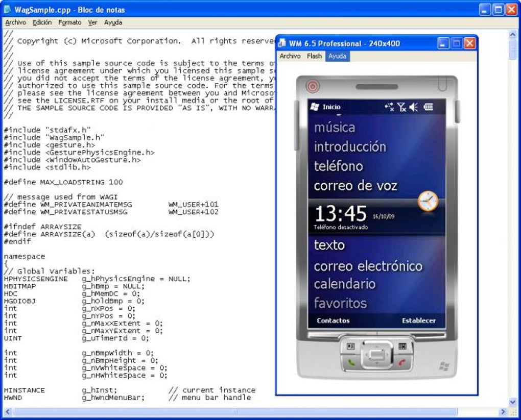Click the #define MAX_LOADSTRING 100 line
This screenshot has width=521, height=420.
pos(63,182)
